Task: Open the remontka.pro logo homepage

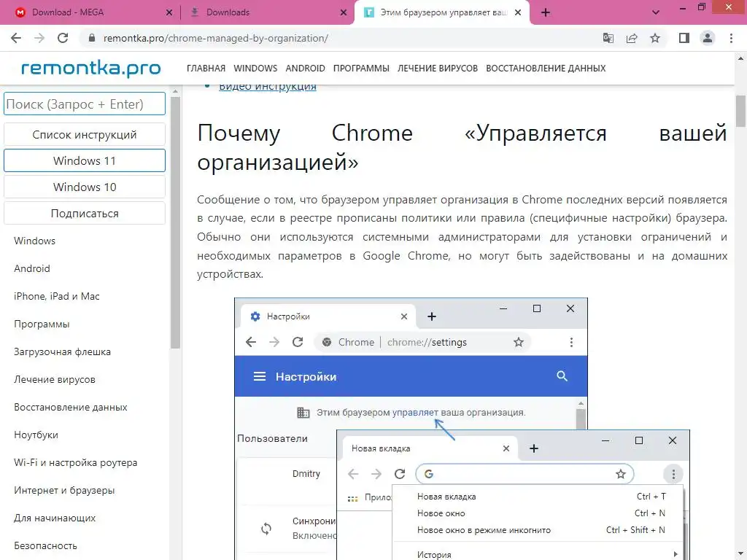Action: 91,68
